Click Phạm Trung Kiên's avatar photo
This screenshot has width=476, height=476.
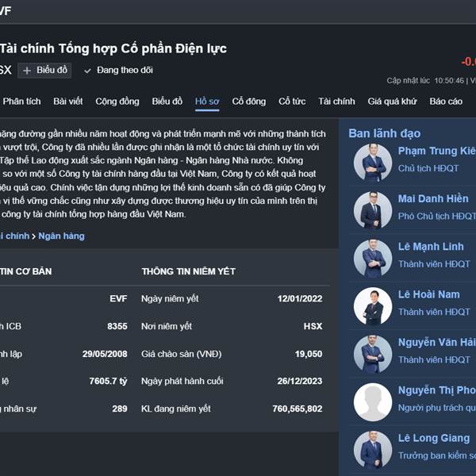pos(372,163)
